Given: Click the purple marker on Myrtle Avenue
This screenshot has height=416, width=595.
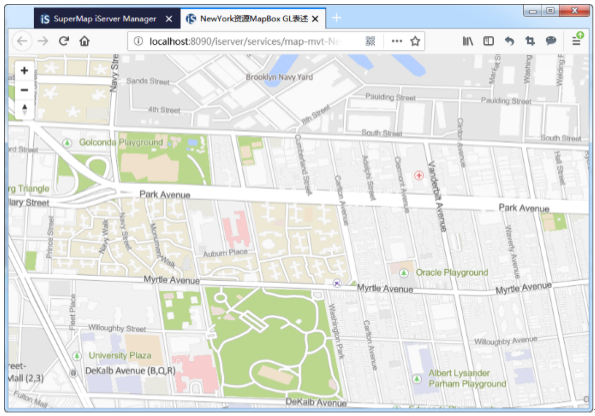Looking at the screenshot, I should click(337, 283).
